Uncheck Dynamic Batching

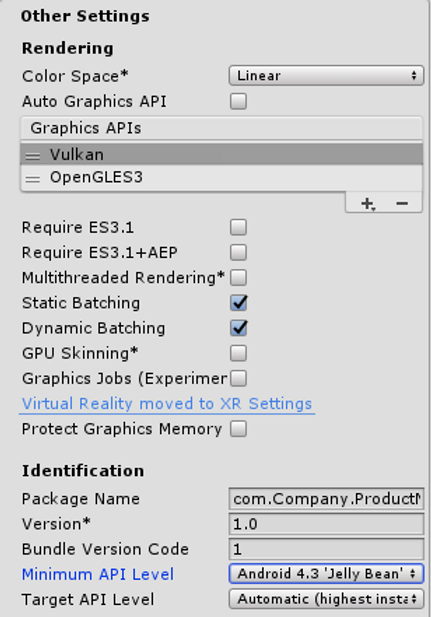coord(239,328)
